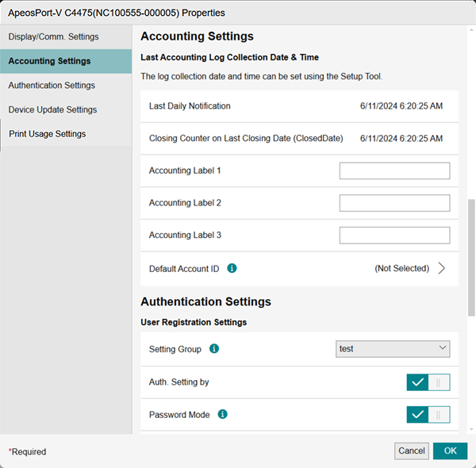476x468 pixels.
Task: Click the Last Daily Notification label
Action: tap(190, 106)
